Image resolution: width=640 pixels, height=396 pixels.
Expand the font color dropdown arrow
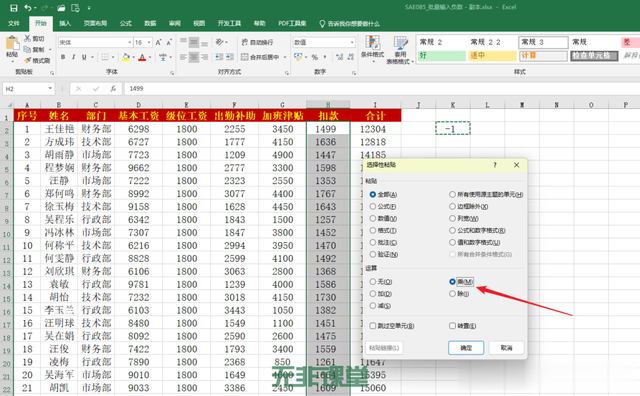150,57
